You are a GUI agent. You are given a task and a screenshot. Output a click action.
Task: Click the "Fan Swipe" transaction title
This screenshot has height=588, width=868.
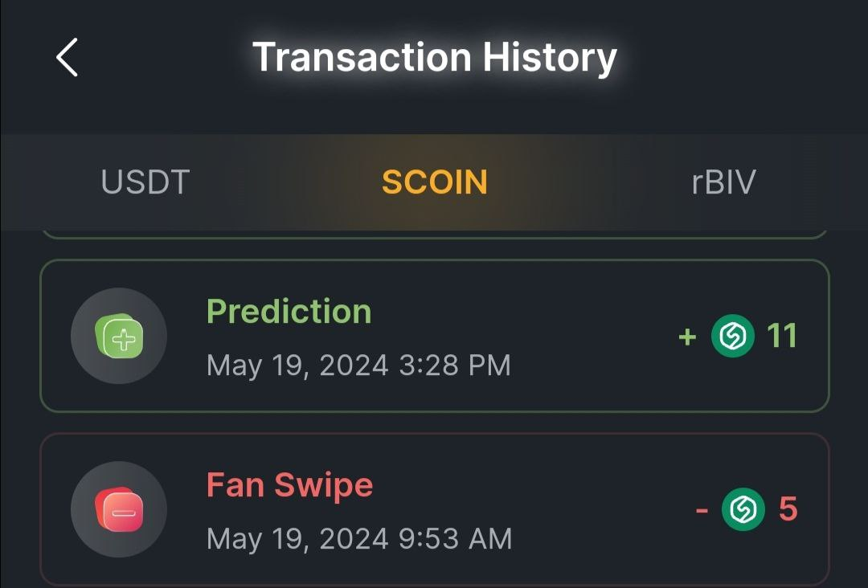click(x=289, y=485)
